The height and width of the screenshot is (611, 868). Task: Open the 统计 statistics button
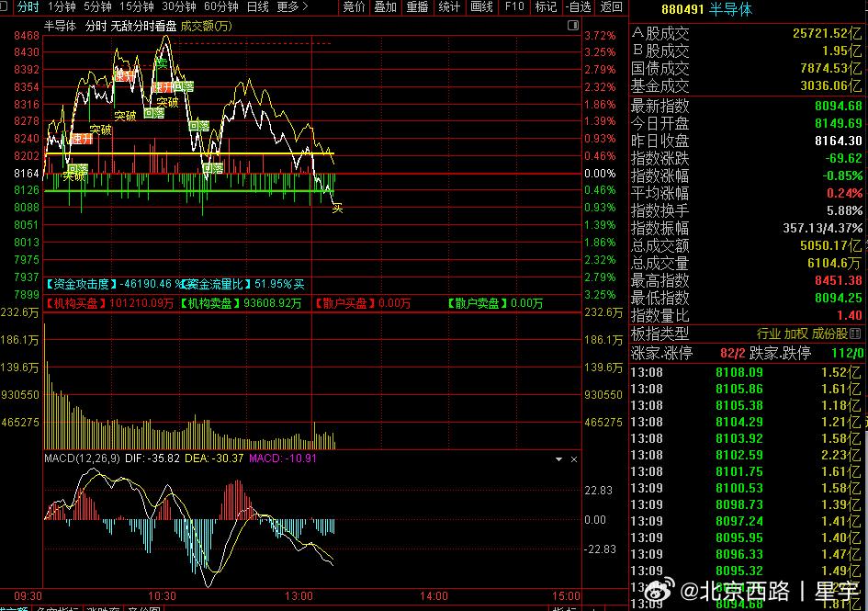tap(449, 6)
